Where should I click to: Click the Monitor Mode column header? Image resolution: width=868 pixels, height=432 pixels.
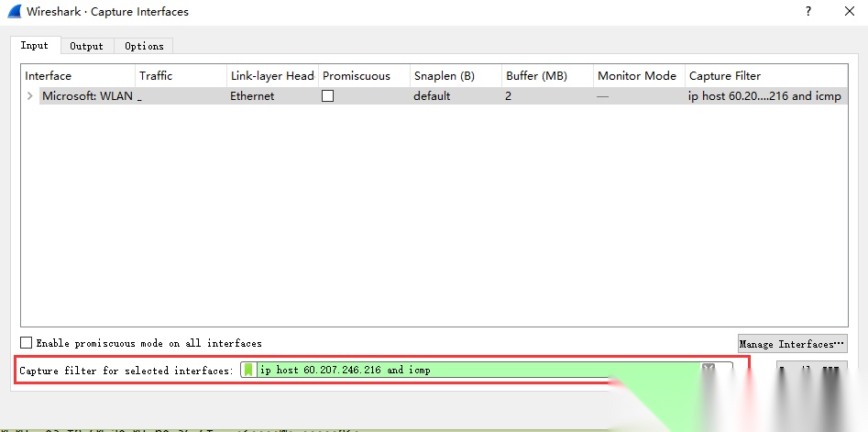click(x=640, y=76)
